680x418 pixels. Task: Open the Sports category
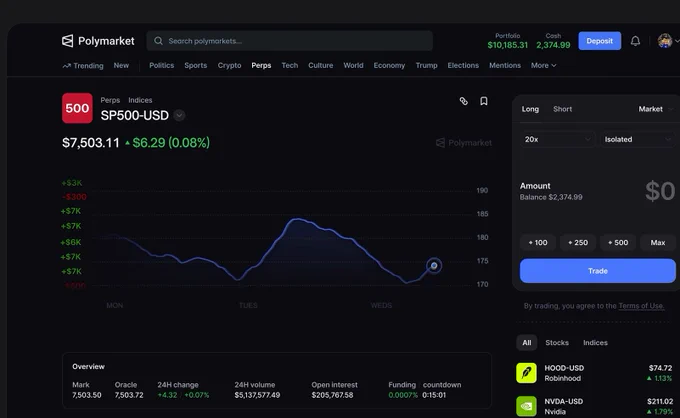pos(196,65)
